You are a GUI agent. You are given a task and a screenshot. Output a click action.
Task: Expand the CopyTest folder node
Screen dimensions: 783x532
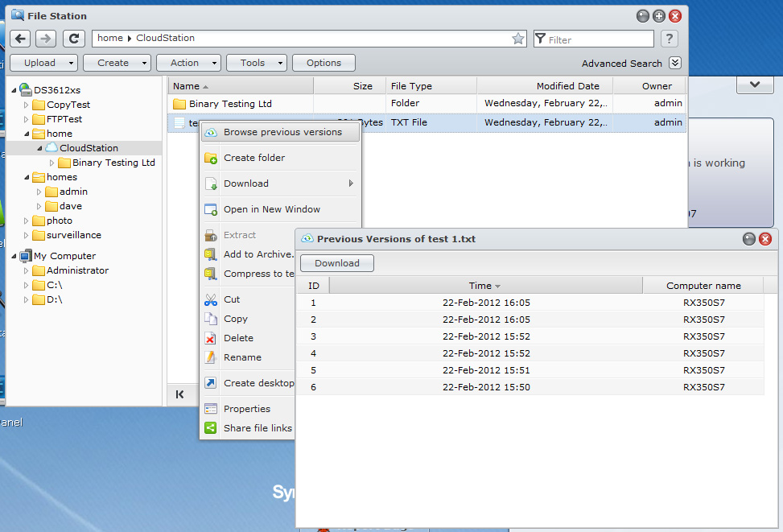click(26, 105)
